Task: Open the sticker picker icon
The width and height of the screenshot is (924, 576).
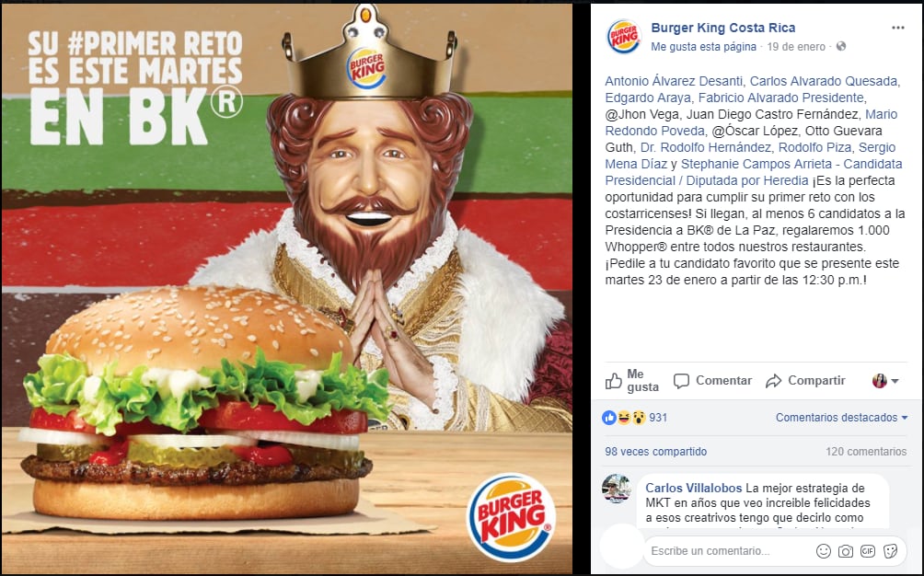Action: pyautogui.click(x=891, y=550)
